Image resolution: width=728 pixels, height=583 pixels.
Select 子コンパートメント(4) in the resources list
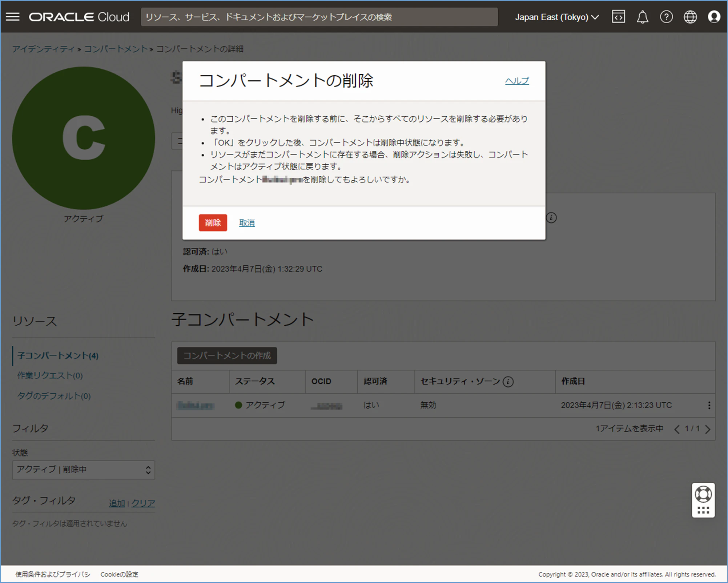tap(58, 355)
